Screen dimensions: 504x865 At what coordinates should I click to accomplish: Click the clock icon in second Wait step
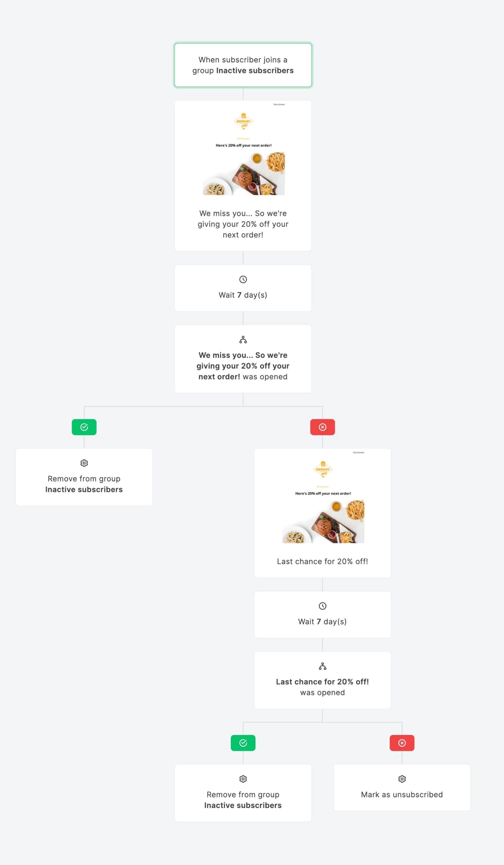coord(323,606)
